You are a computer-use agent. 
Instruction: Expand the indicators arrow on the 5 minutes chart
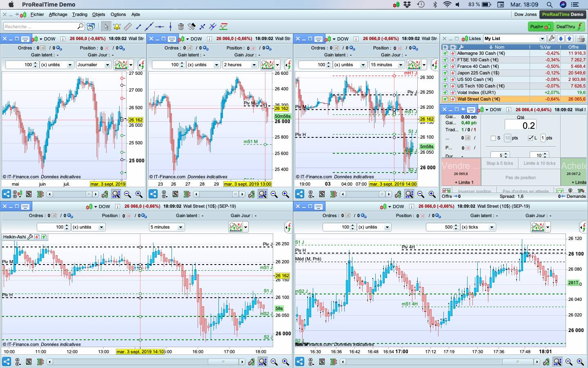click(245, 227)
